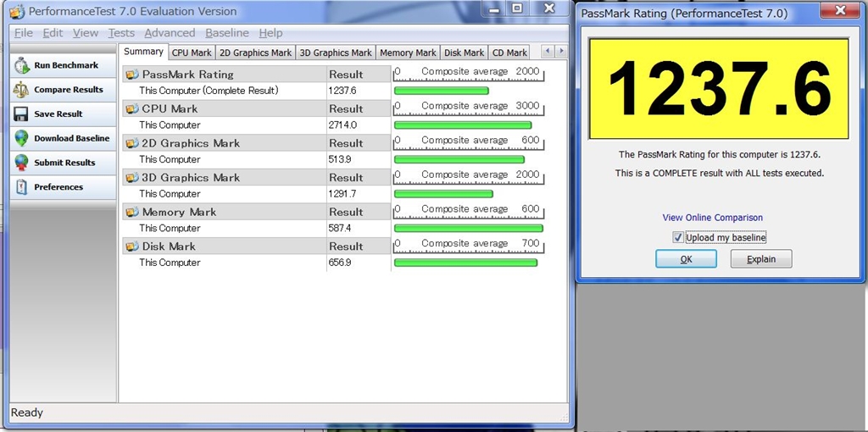The width and height of the screenshot is (868, 432).
Task: Click the Submit Results globe icon
Action: (x=21, y=163)
